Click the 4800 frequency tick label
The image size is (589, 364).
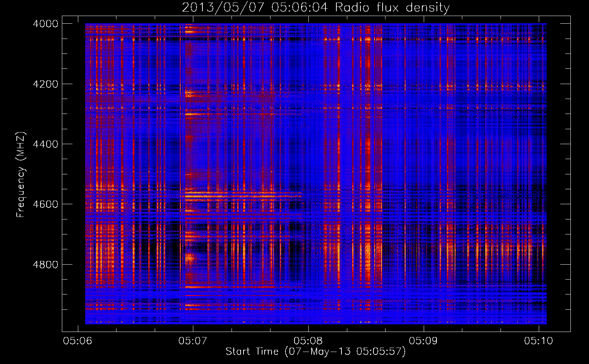coord(46,265)
